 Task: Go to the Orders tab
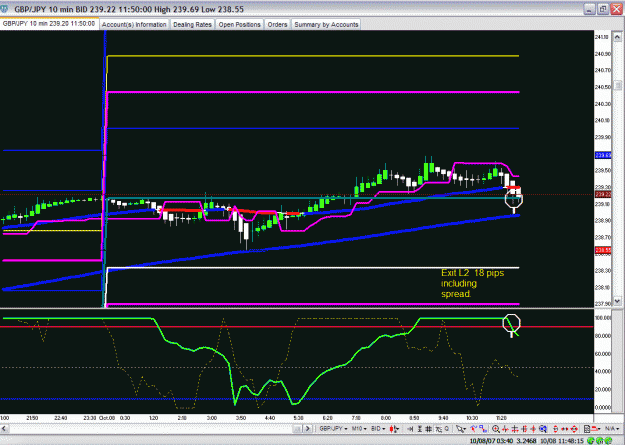pos(277,24)
